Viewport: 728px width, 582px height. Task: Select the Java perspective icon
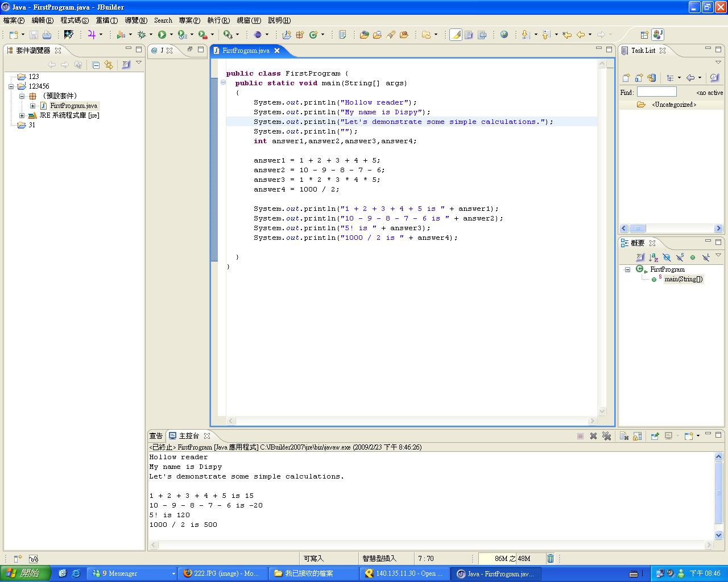tap(658, 35)
